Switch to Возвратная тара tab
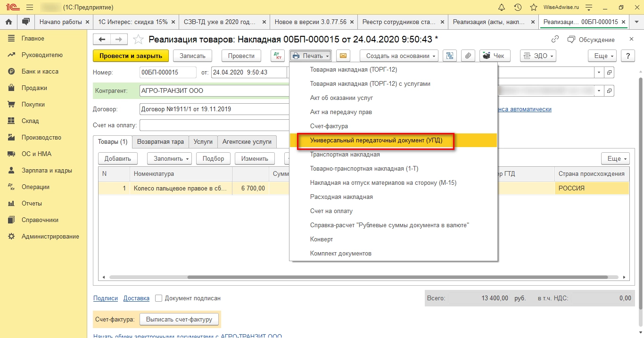 [x=161, y=141]
